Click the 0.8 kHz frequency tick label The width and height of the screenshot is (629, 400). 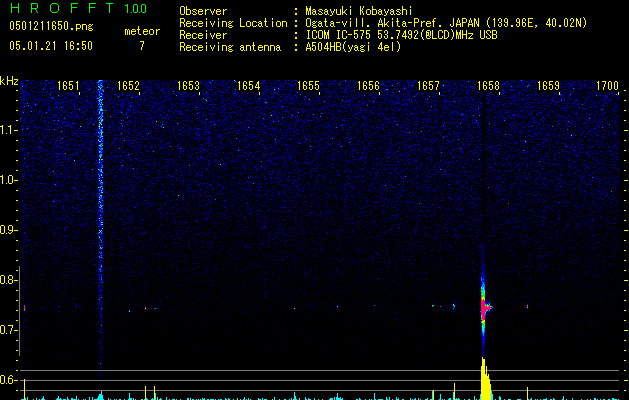8,280
